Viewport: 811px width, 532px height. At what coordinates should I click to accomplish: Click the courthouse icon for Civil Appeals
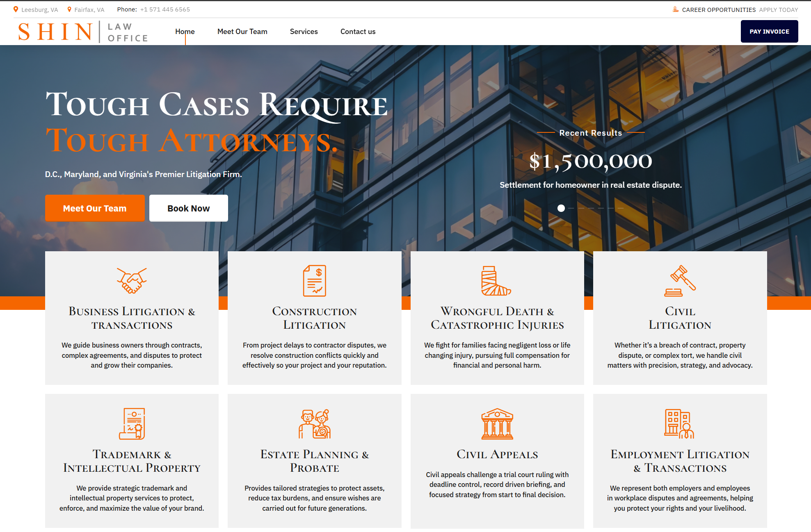497,424
